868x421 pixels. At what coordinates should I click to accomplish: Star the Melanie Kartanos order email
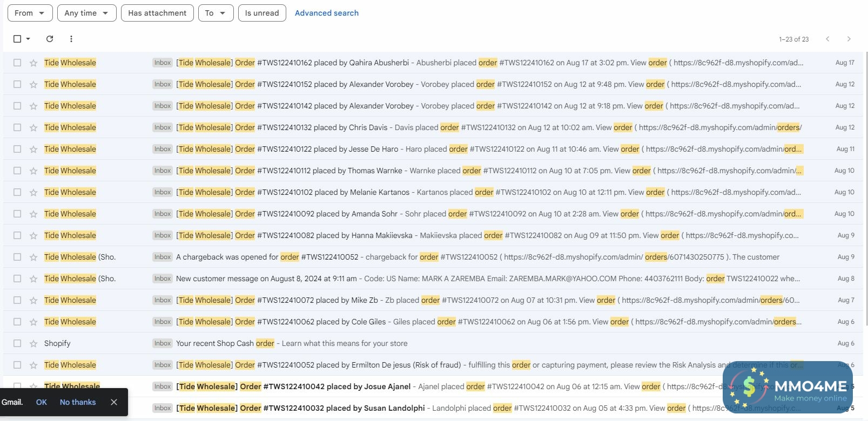click(x=33, y=192)
